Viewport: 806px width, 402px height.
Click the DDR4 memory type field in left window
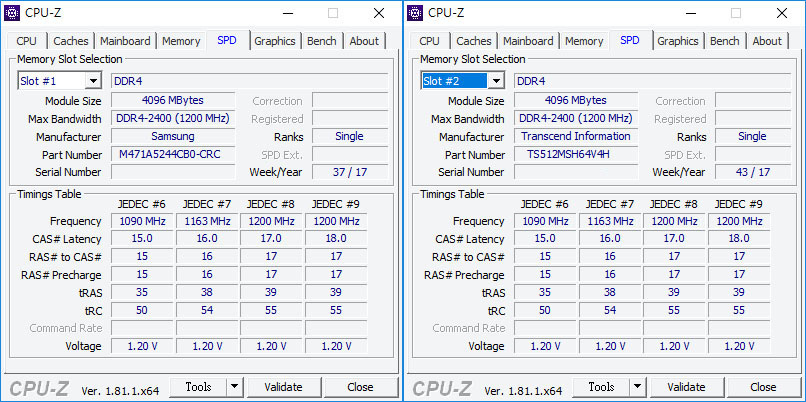[x=249, y=81]
